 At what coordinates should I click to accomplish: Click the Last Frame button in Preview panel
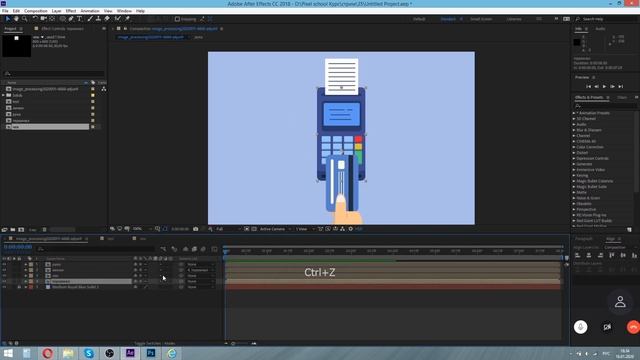620,87
